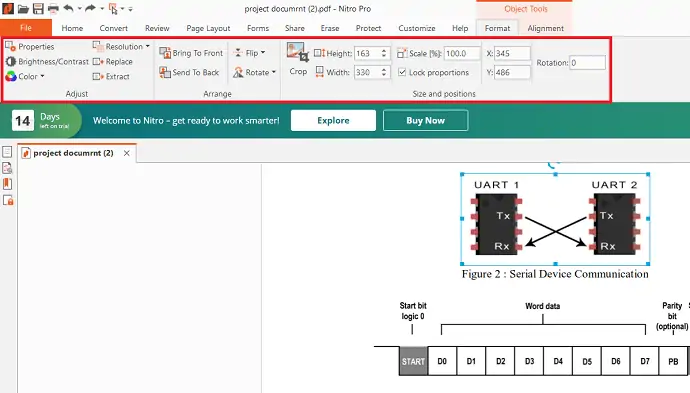This screenshot has width=690, height=393.
Task: Switch to the Protect tab
Action: pos(368,28)
